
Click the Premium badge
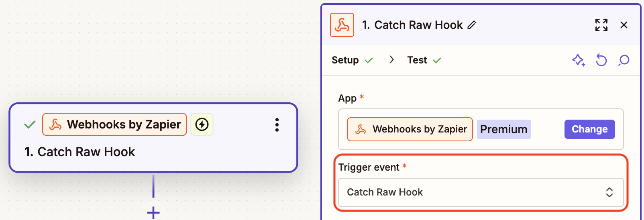pyautogui.click(x=504, y=129)
